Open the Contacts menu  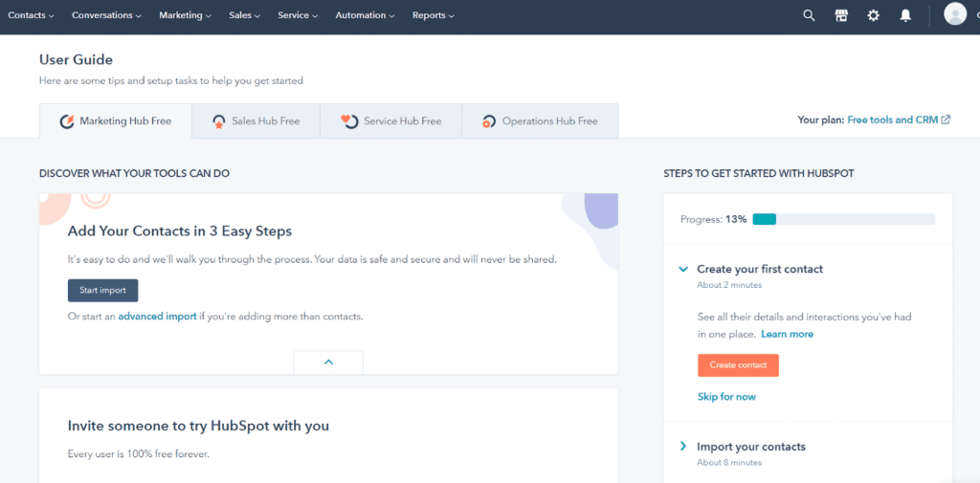[31, 15]
